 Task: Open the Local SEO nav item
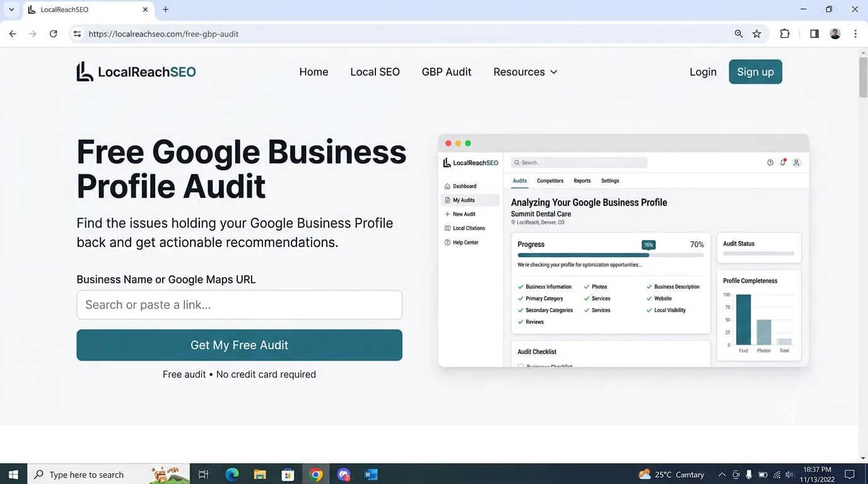[375, 72]
